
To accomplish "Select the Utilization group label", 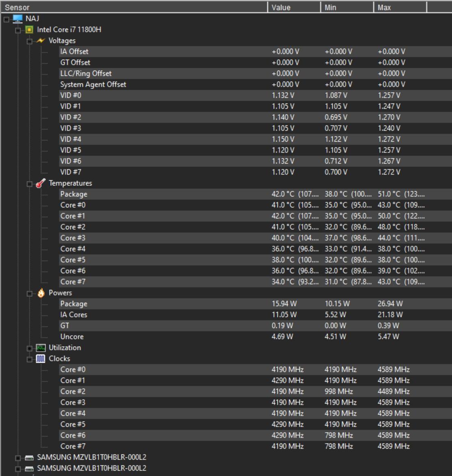I will tap(65, 348).
